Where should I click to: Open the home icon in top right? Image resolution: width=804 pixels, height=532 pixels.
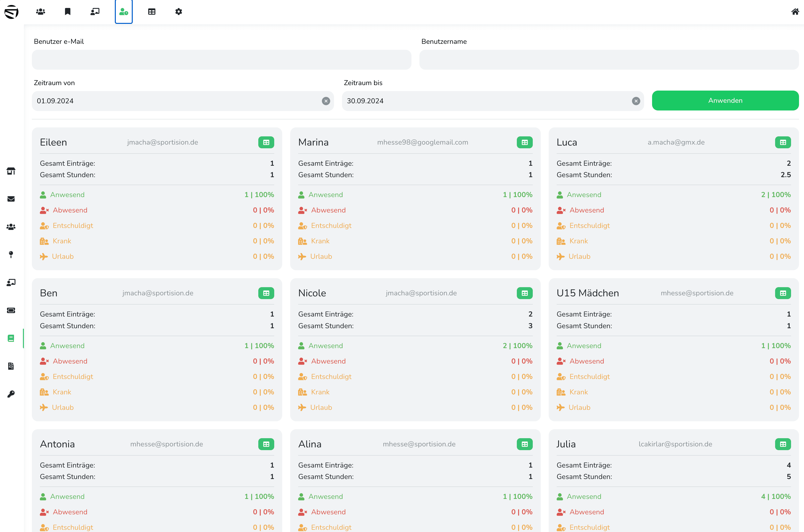tap(795, 12)
